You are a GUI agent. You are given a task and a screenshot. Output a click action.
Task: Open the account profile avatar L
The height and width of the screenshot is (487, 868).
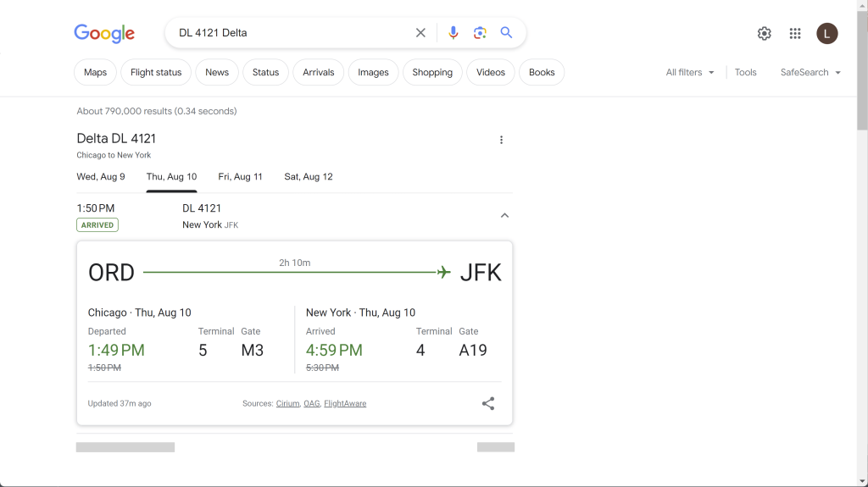pos(827,33)
